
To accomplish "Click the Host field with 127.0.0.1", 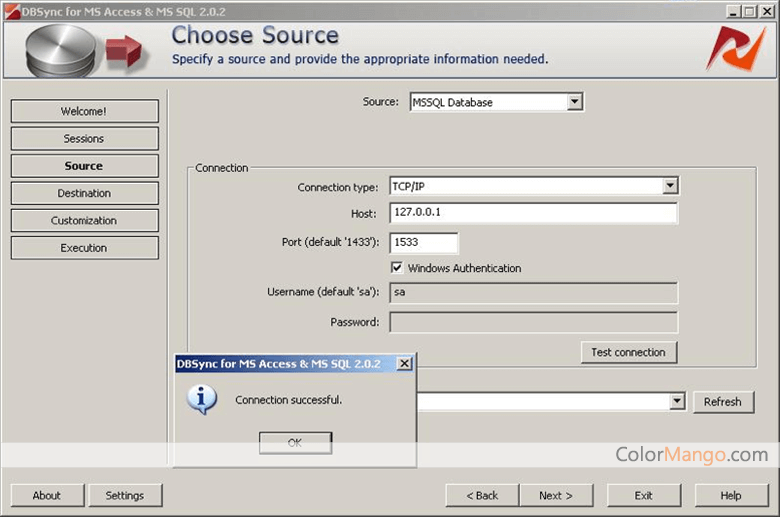I will point(533,212).
